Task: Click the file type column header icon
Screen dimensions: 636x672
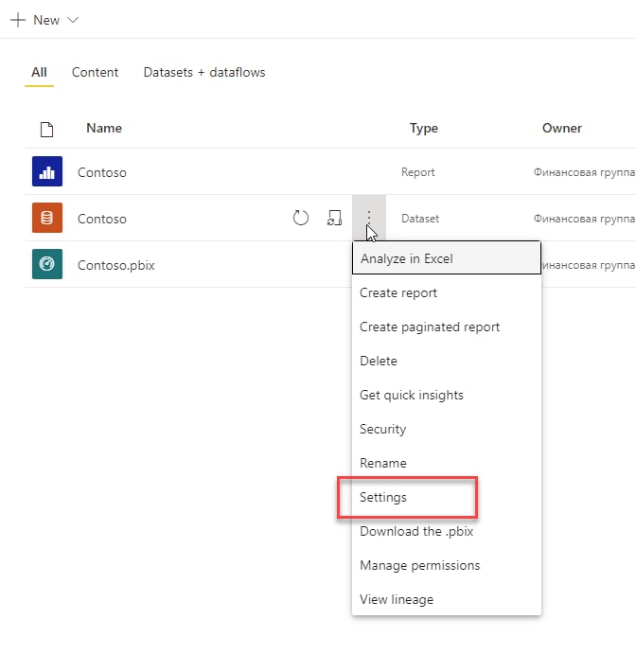Action: [x=46, y=129]
